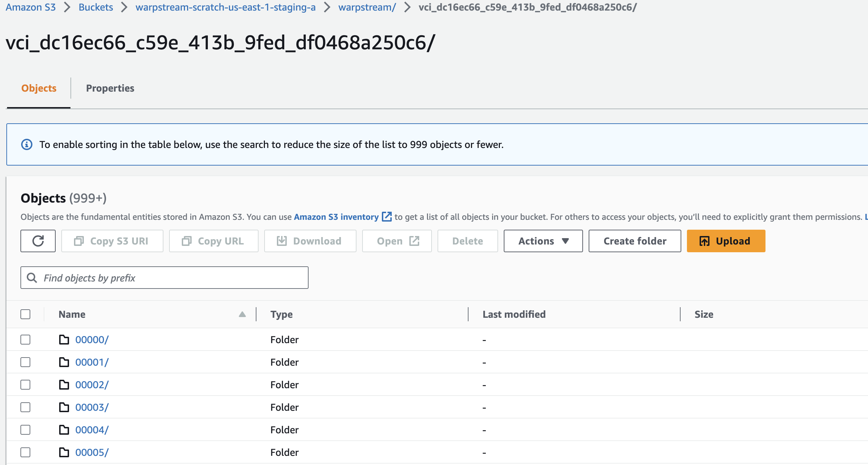Toggle the select-all checkbox in table header

pos(25,314)
